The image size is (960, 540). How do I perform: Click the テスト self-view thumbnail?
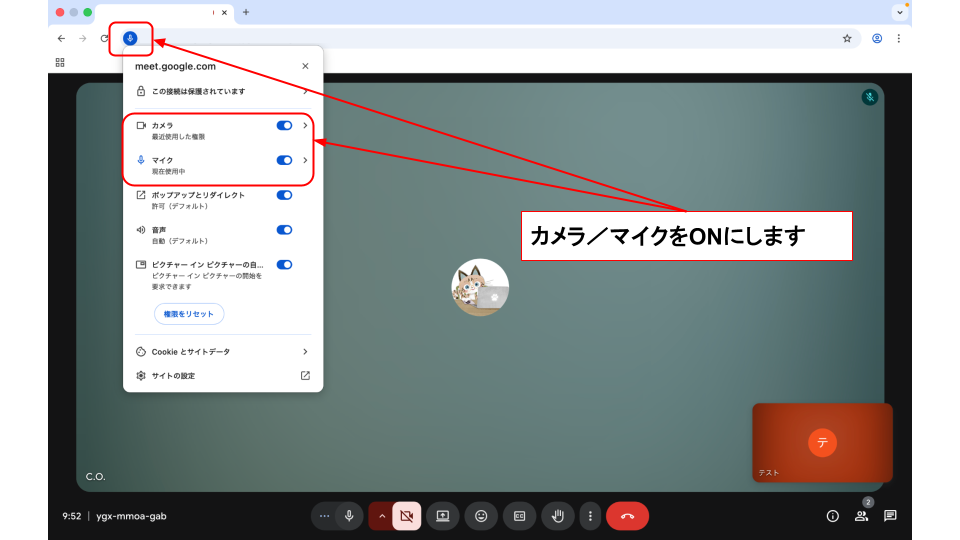[x=822, y=443]
